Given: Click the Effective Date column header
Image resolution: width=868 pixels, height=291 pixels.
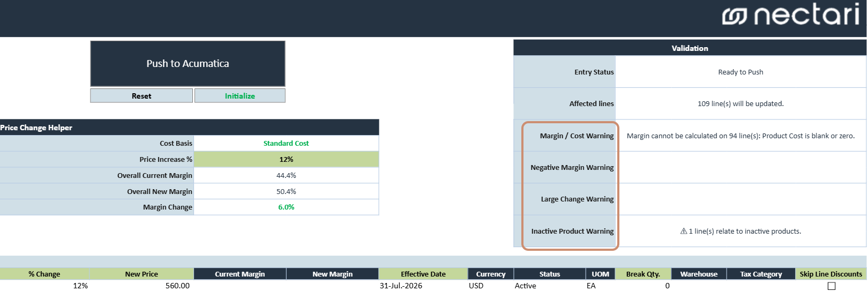Looking at the screenshot, I should (423, 274).
